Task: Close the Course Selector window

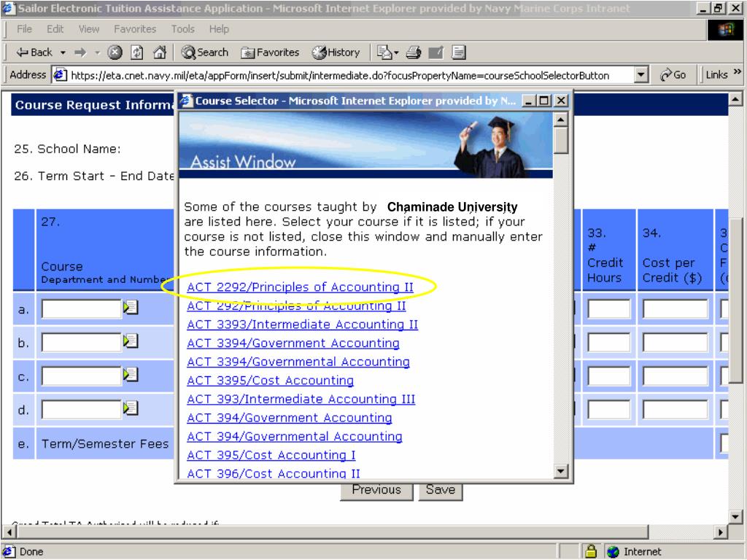Action: (561, 101)
